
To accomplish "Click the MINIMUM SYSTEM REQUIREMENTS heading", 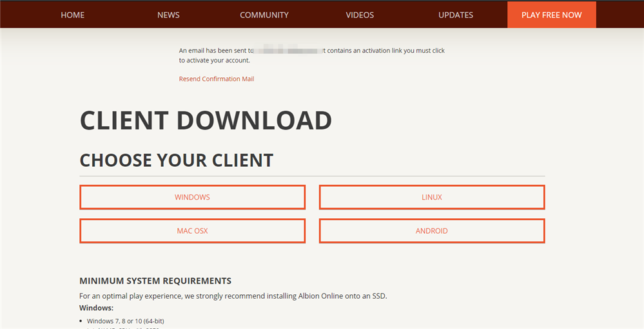I will pos(155,281).
